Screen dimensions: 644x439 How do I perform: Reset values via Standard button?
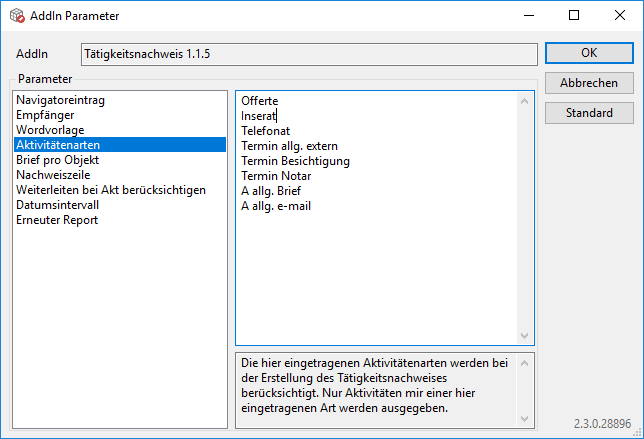(589, 113)
